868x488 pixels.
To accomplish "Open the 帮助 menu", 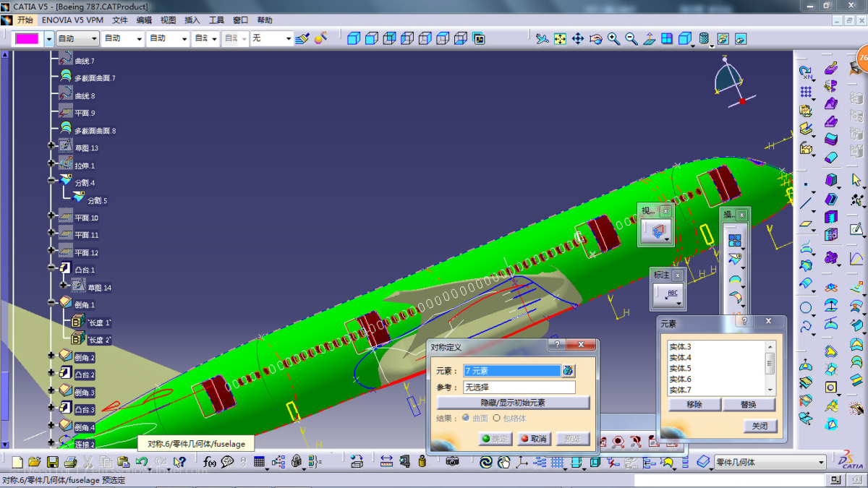I will pos(265,20).
